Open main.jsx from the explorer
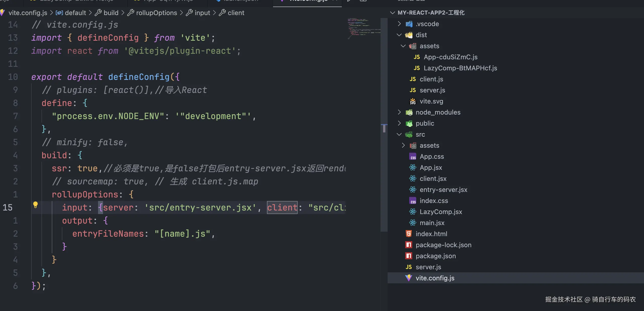 432,223
